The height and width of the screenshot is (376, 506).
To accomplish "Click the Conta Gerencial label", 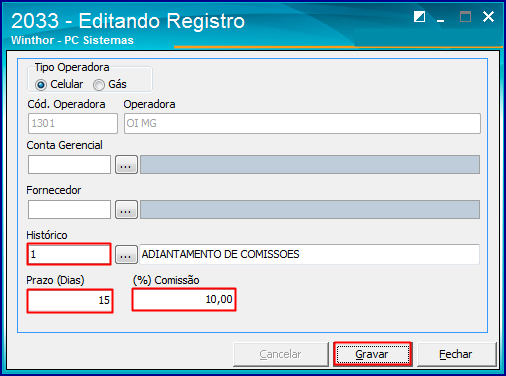I will (x=65, y=145).
